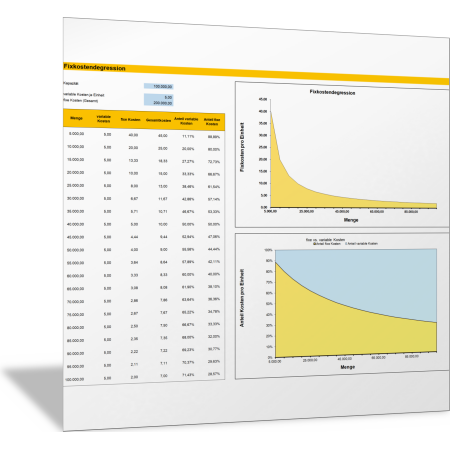Click the fixe Kosten value 6,67
The image size is (450, 450).
coord(134,199)
